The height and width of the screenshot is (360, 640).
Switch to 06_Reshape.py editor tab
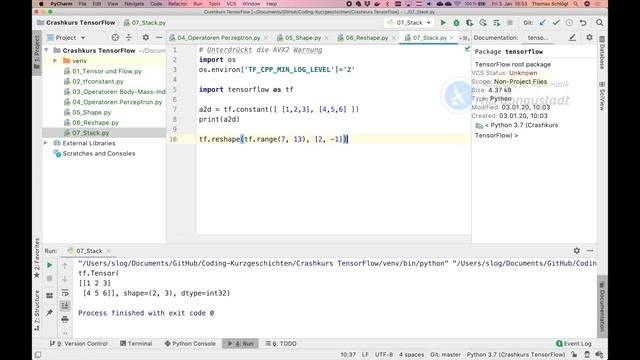coord(367,38)
